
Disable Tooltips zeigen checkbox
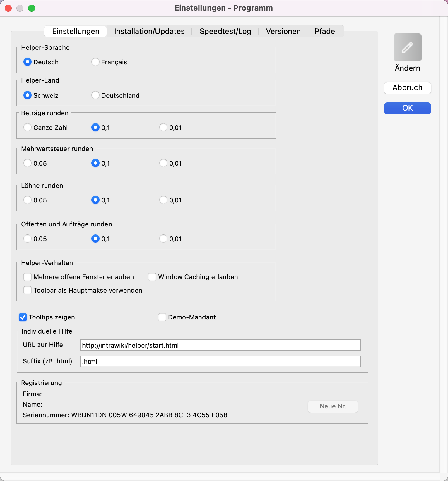click(23, 317)
